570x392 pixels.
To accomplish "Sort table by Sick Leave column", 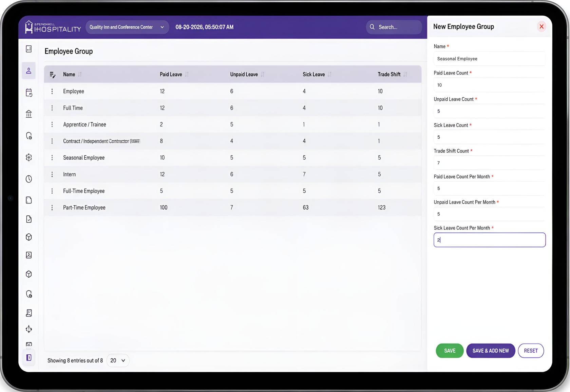I will pyautogui.click(x=329, y=75).
